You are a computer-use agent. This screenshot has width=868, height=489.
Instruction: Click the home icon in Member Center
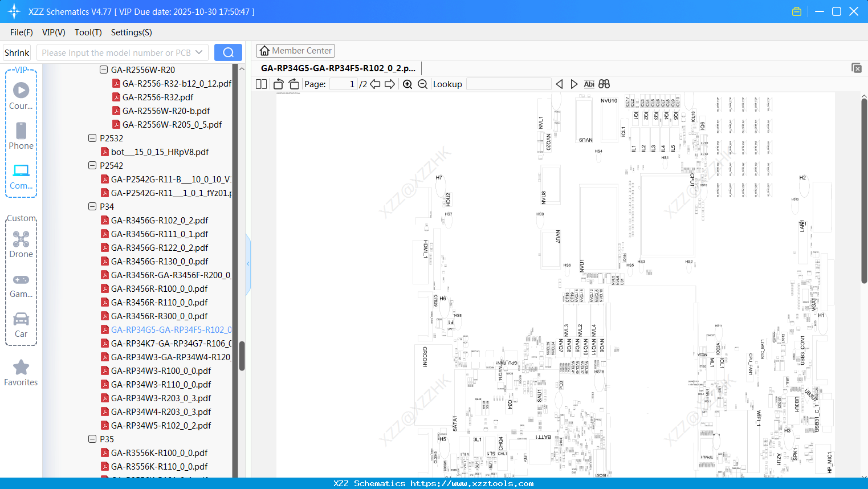click(x=264, y=51)
